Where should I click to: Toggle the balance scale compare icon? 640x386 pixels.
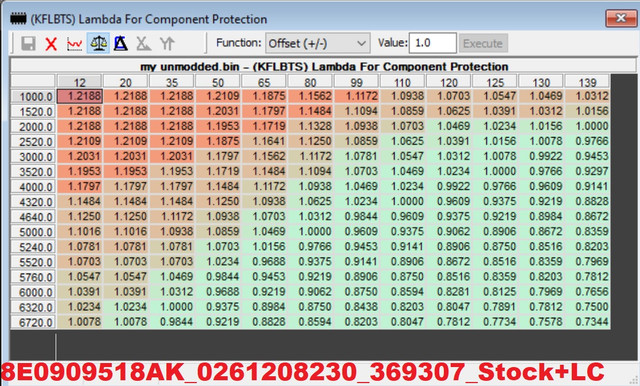(x=98, y=43)
